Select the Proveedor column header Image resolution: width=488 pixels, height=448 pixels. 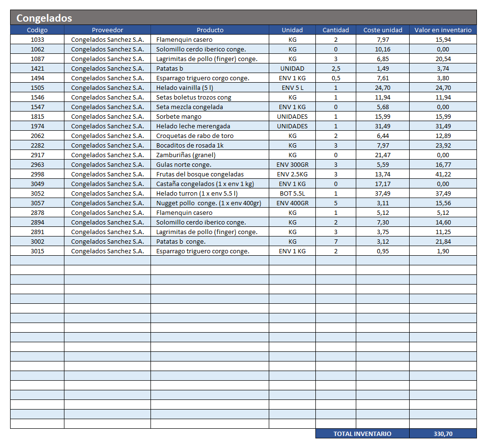[x=107, y=30]
